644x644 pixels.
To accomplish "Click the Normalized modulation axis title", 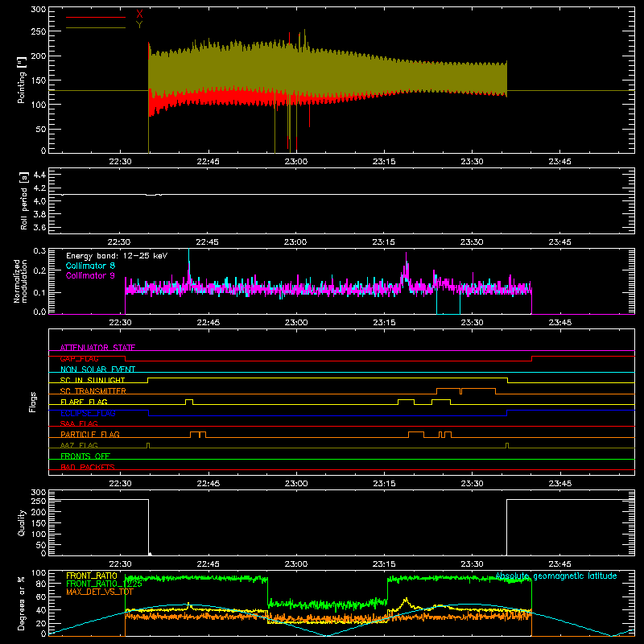I will (20, 281).
